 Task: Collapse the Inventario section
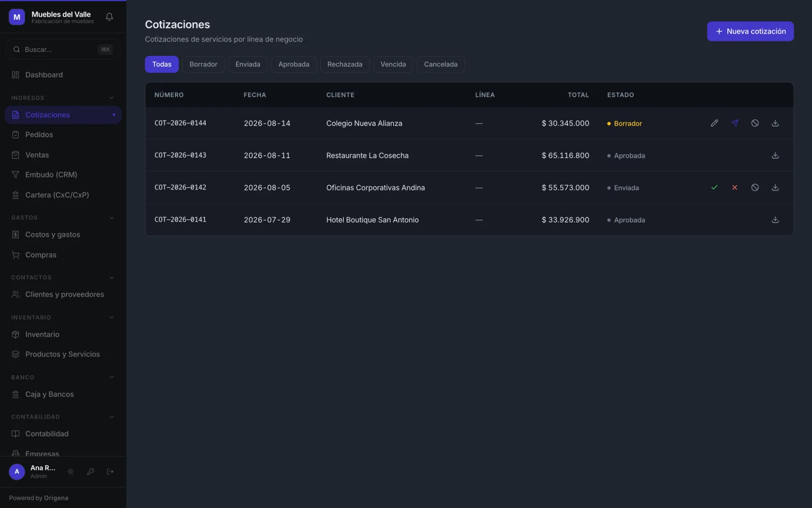pos(112,317)
